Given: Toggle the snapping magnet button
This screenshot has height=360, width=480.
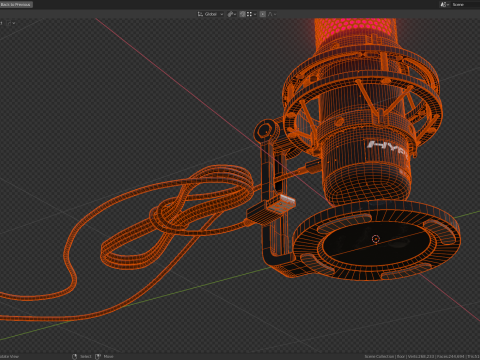Looking at the screenshot, I should 242,14.
